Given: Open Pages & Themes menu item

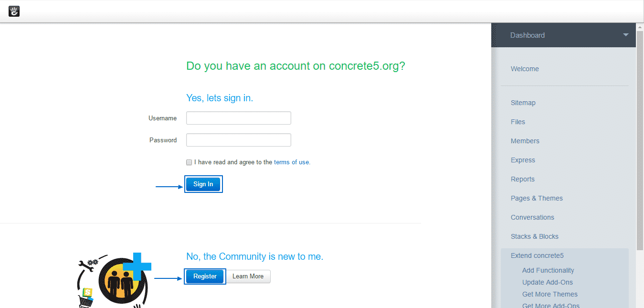Looking at the screenshot, I should pos(537,198).
